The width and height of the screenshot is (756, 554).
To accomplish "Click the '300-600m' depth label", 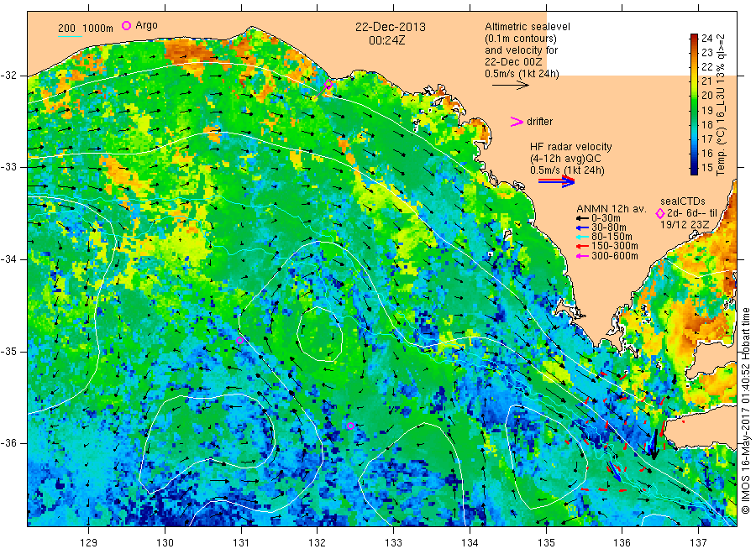I will pyautogui.click(x=615, y=256).
